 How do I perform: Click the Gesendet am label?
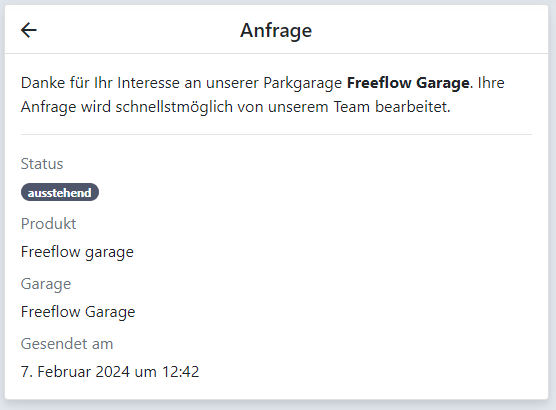click(67, 344)
